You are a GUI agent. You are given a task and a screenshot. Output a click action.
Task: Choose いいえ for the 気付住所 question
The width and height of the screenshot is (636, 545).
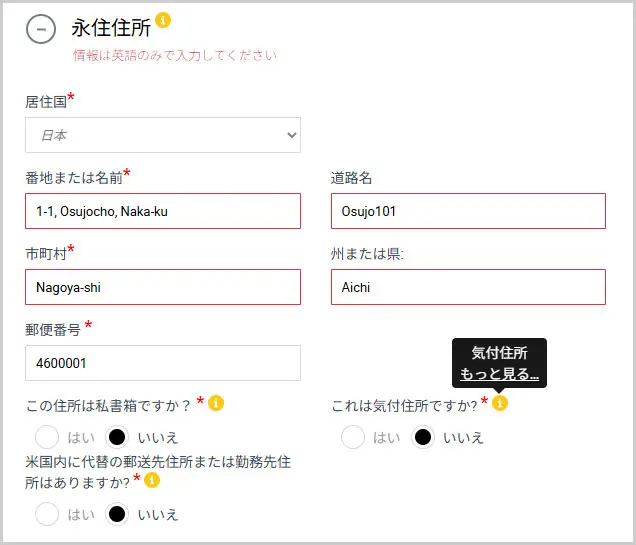pyautogui.click(x=423, y=437)
